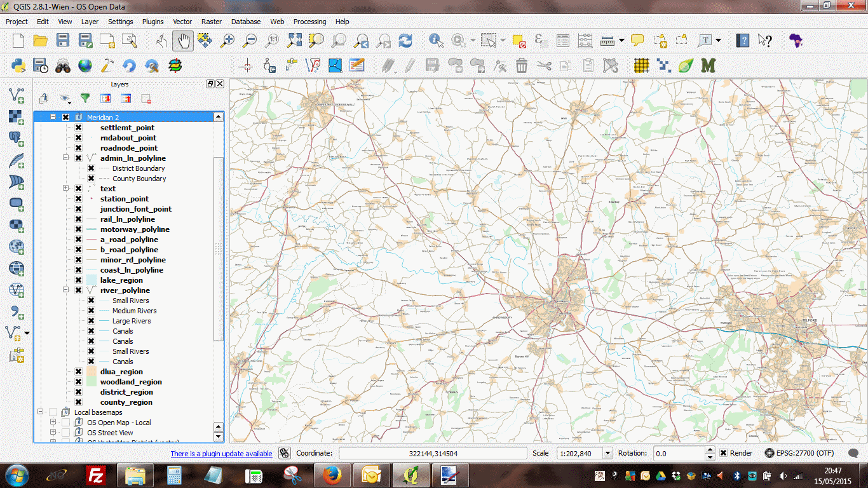Increase rotation with the up stepper arrow
Viewport: 868px width, 488px height.
point(710,450)
